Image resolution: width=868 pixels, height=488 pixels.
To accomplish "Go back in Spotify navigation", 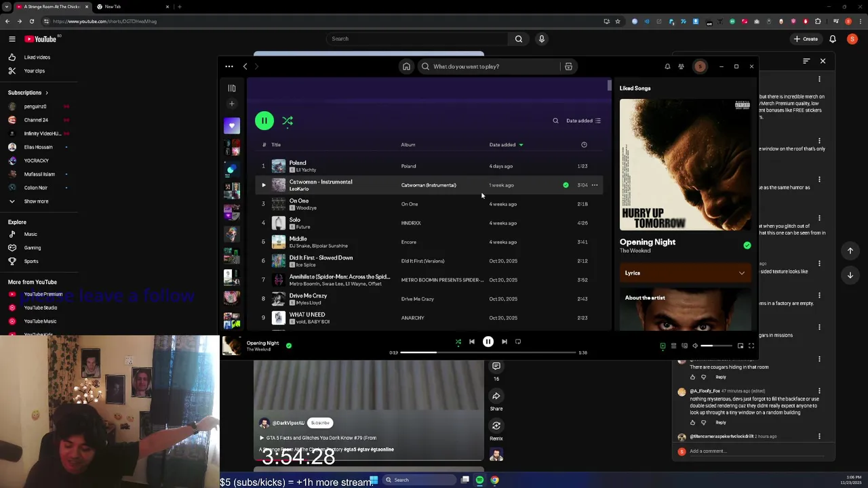I will tap(245, 66).
